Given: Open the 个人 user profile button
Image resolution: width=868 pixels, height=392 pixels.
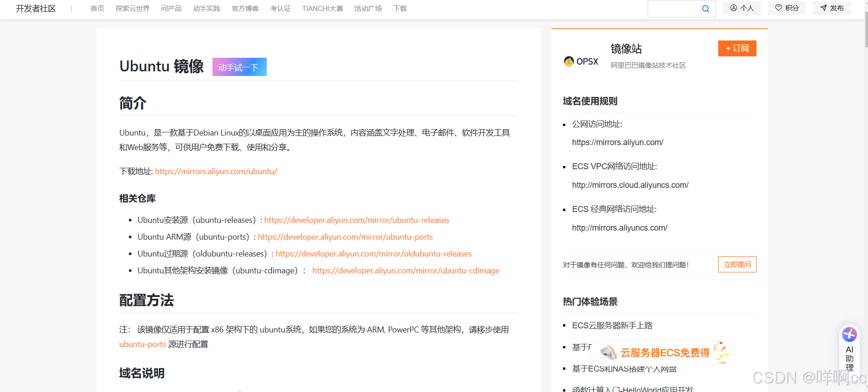Looking at the screenshot, I should click(742, 8).
